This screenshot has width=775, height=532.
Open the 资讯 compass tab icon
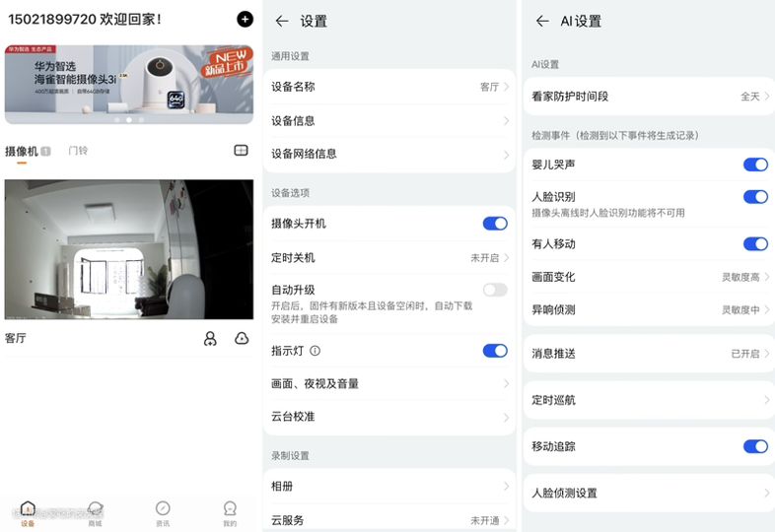pos(163,508)
